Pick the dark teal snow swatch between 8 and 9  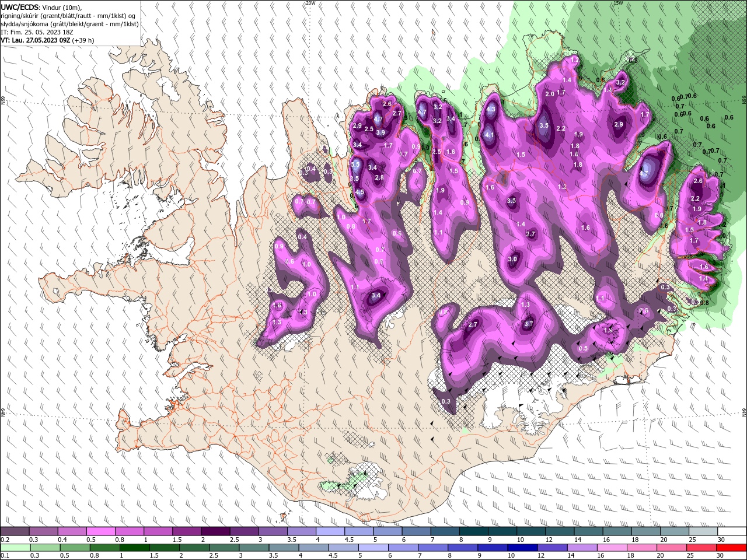tap(473, 531)
